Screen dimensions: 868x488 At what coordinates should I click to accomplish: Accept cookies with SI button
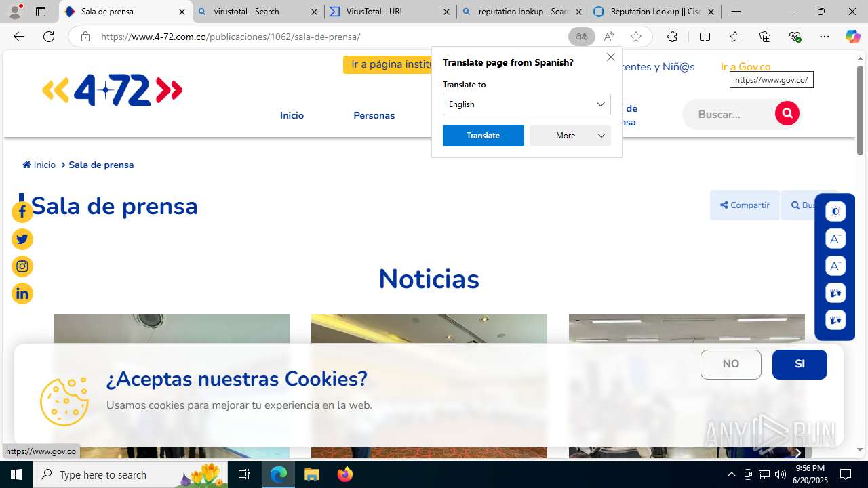pyautogui.click(x=800, y=365)
